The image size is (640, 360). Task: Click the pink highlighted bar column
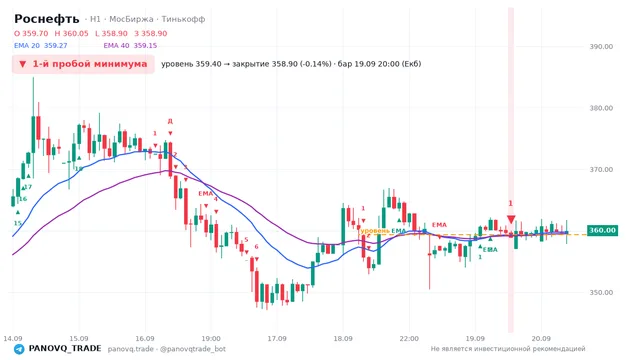click(511, 170)
